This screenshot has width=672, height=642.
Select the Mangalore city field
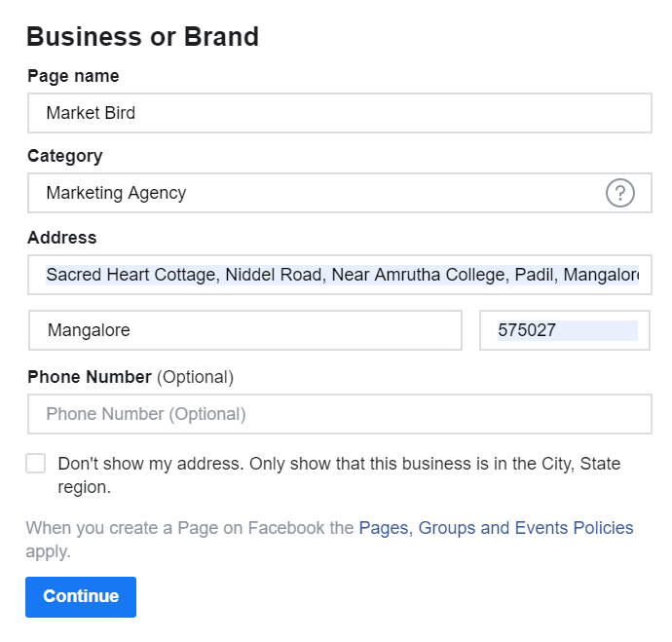[245, 330]
